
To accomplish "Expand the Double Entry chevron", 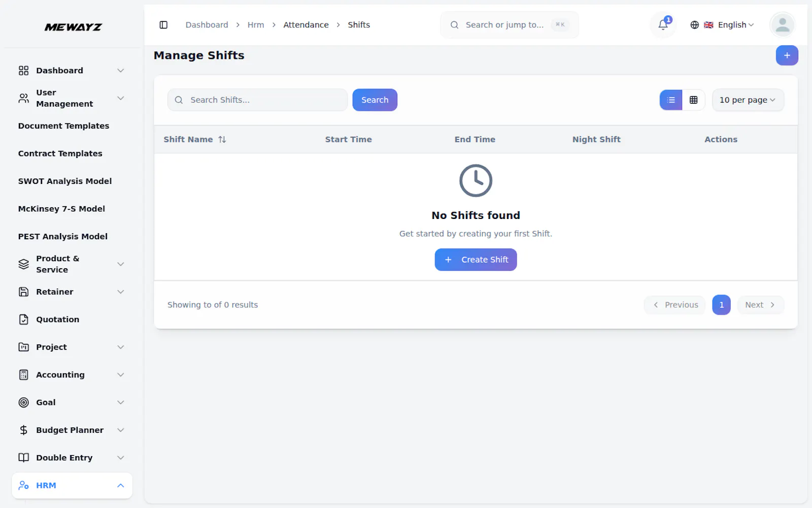I will pyautogui.click(x=121, y=458).
